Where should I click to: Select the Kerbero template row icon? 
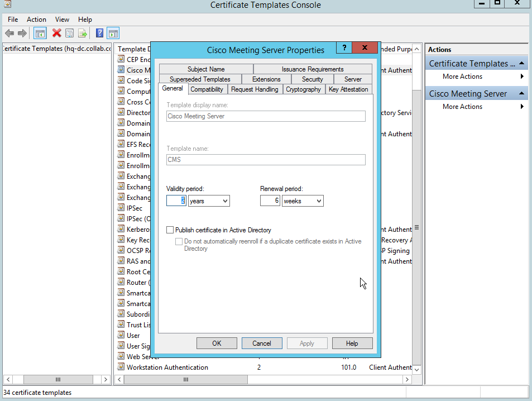121,229
